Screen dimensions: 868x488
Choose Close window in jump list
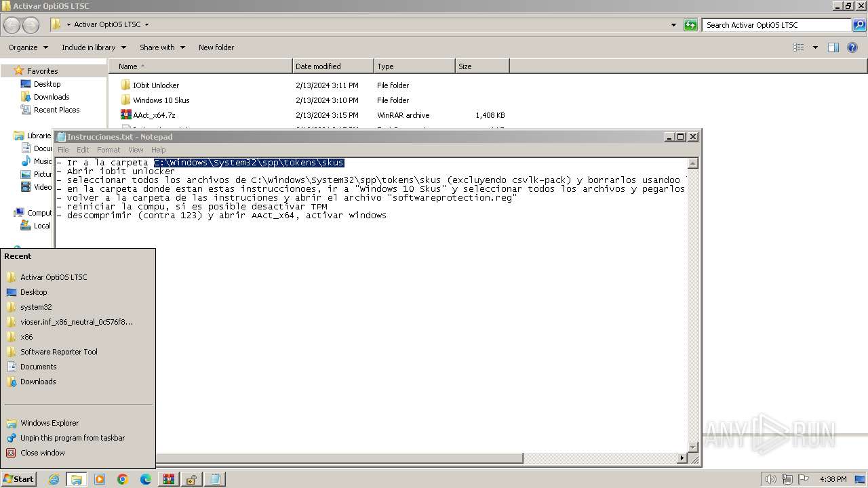(78, 453)
